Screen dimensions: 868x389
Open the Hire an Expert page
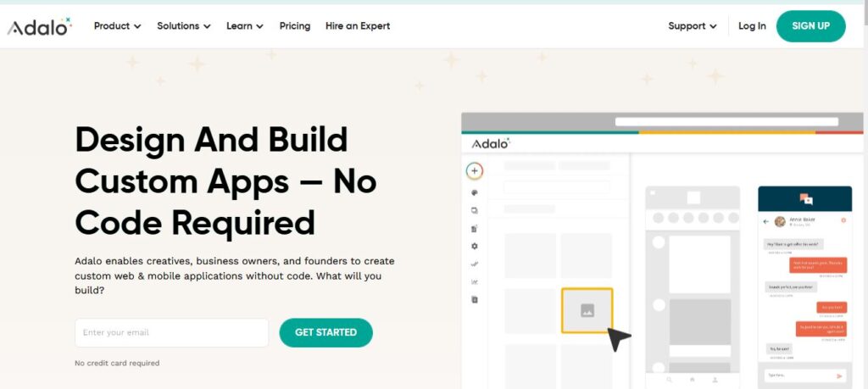point(358,26)
